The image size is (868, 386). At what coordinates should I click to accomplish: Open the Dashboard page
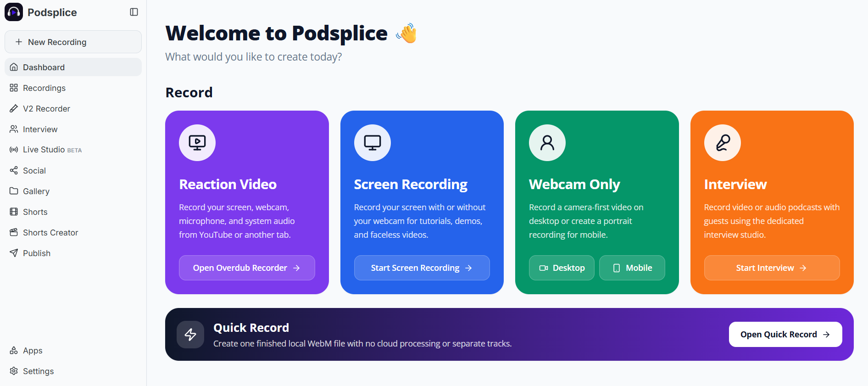coord(73,67)
